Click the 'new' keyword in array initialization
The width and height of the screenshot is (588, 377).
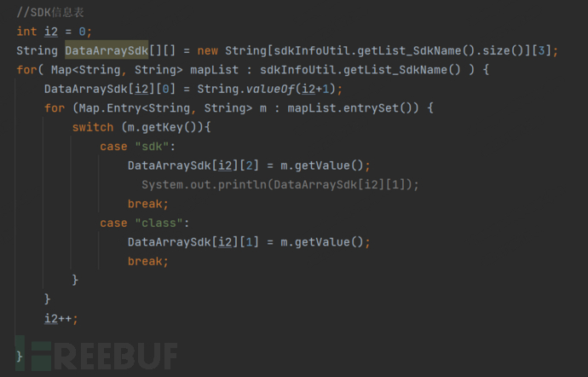point(208,50)
